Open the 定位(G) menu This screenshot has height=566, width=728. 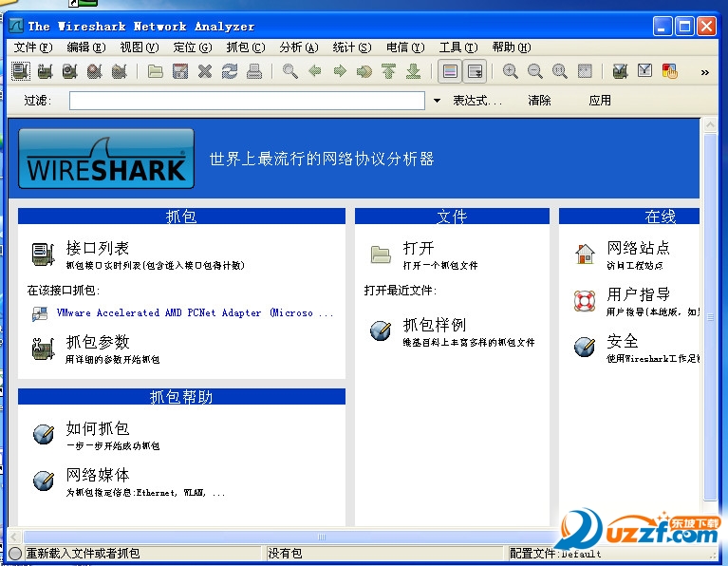[x=193, y=47]
